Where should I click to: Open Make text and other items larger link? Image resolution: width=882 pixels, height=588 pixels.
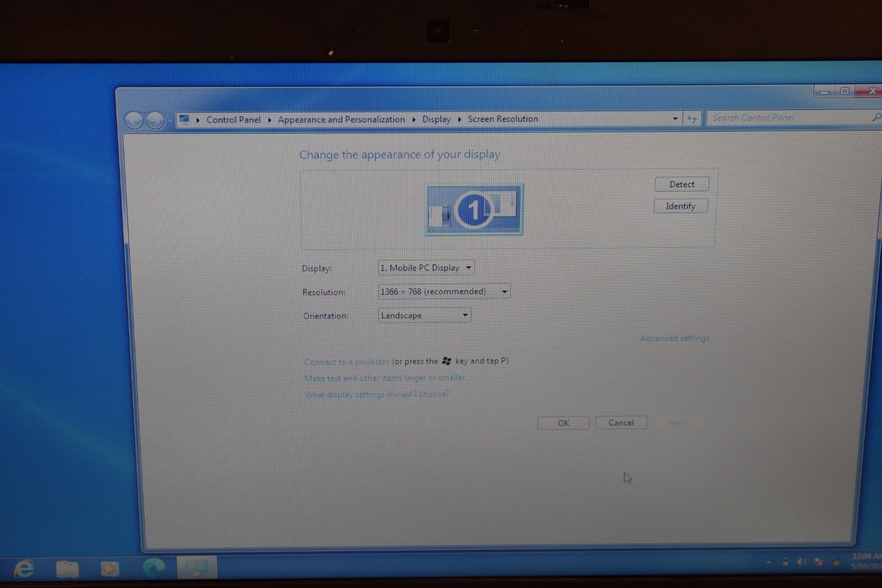pyautogui.click(x=385, y=378)
